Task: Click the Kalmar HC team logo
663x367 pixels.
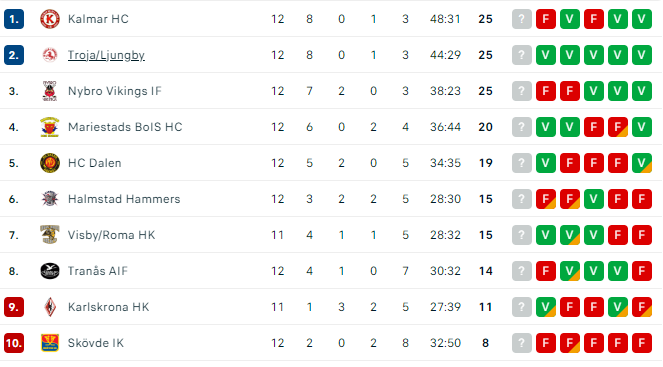Action: (49, 19)
